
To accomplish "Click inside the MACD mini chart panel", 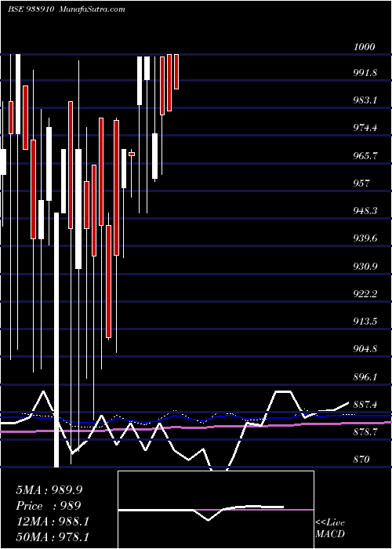I will coord(216,510).
